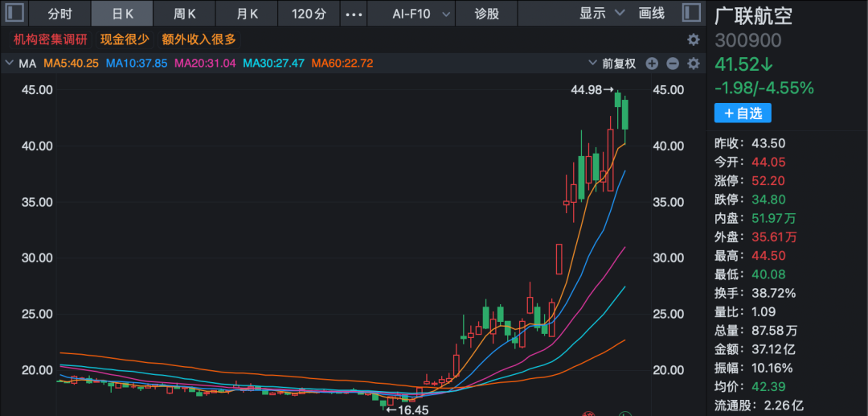The width and height of the screenshot is (868, 416).
Task: Open the tags row settings gear
Action: (693, 39)
